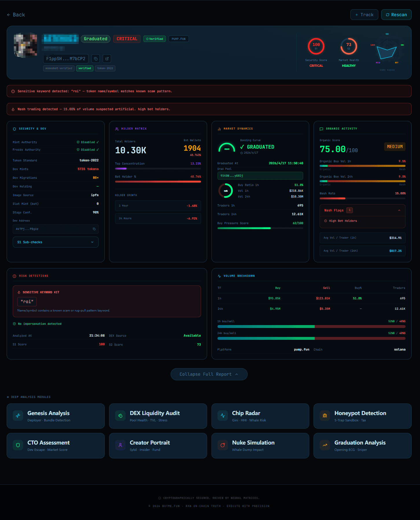Copy the dev address AV7Pj...P8gUz
Screen dimensions: 420x520
click(94, 229)
